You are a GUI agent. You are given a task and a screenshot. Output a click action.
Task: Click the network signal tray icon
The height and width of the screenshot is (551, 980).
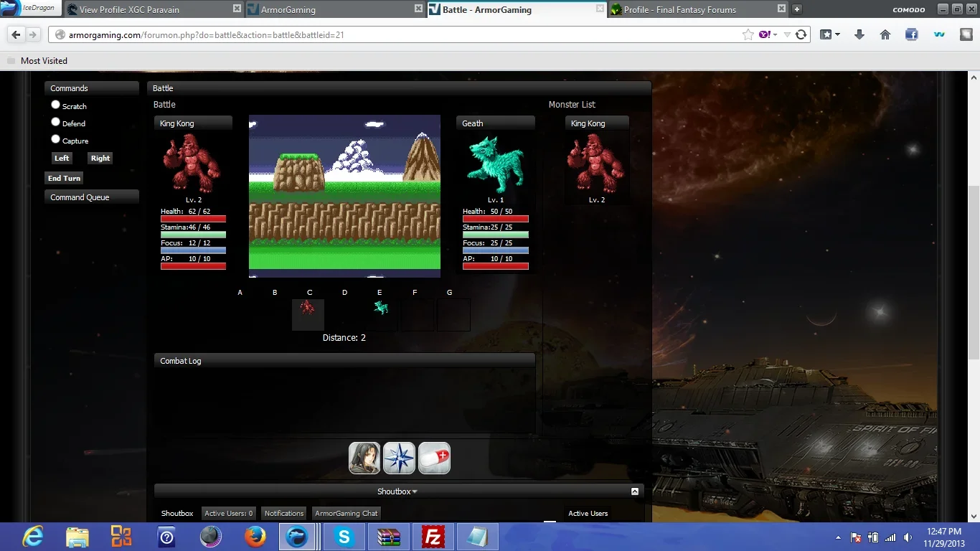coord(890,537)
